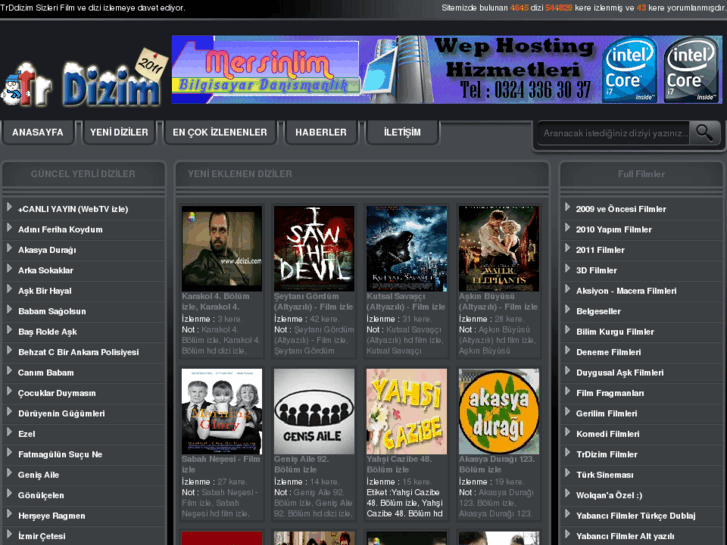
Task: Open the Dürüyenin Güğümleri link
Action: (x=61, y=413)
